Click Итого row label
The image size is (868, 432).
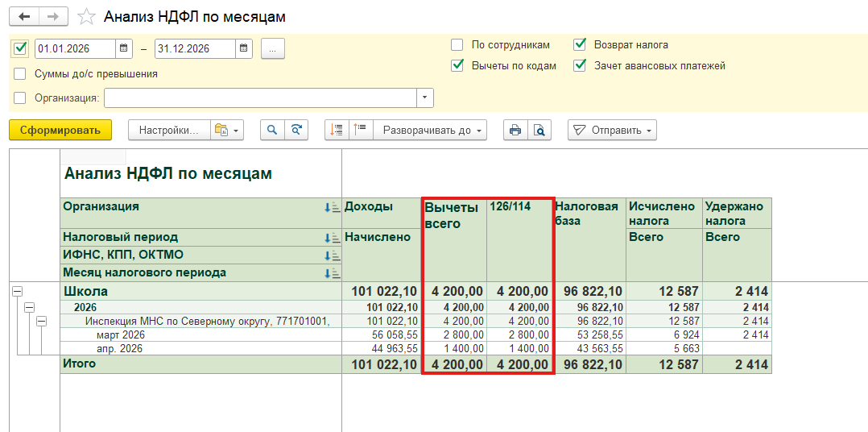[80, 363]
